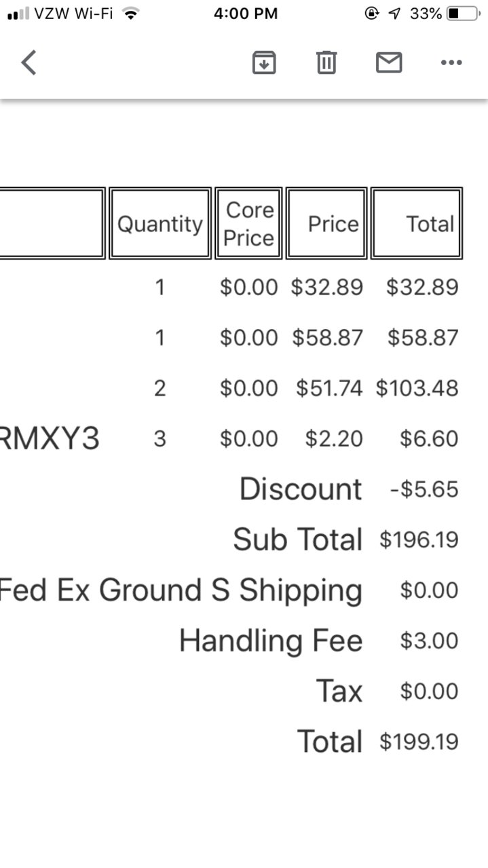488x868 pixels.
Task: Tap the final Total $199.19
Action: pos(419,742)
